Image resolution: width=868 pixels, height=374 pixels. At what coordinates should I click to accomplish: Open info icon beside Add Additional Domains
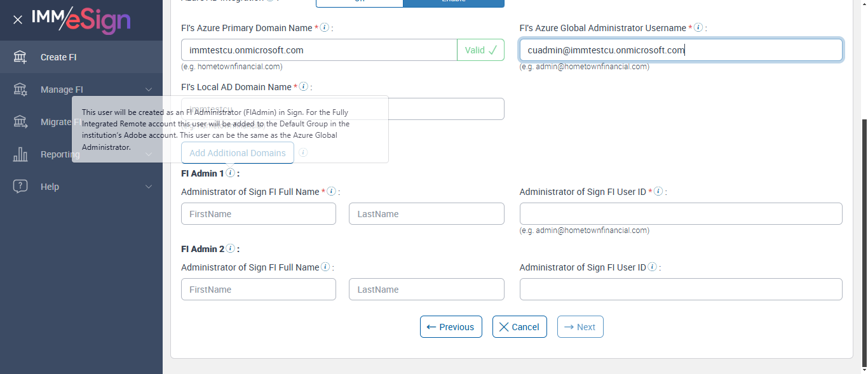303,153
